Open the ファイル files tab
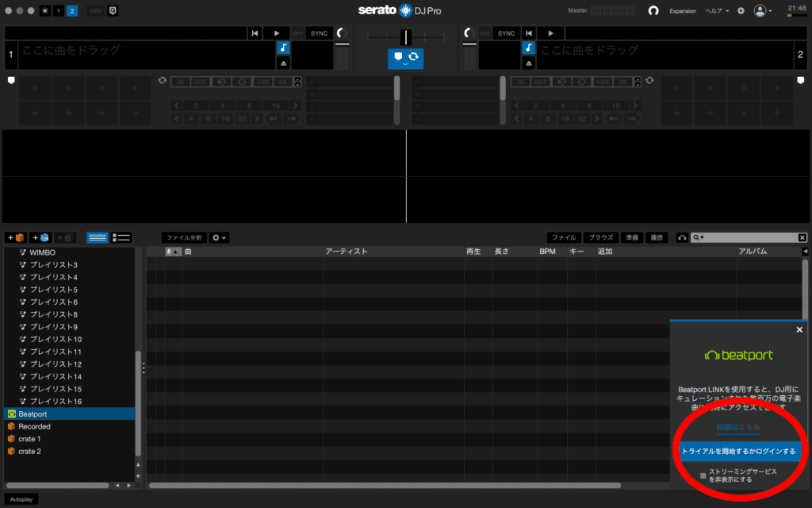The width and height of the screenshot is (812, 508). point(564,237)
